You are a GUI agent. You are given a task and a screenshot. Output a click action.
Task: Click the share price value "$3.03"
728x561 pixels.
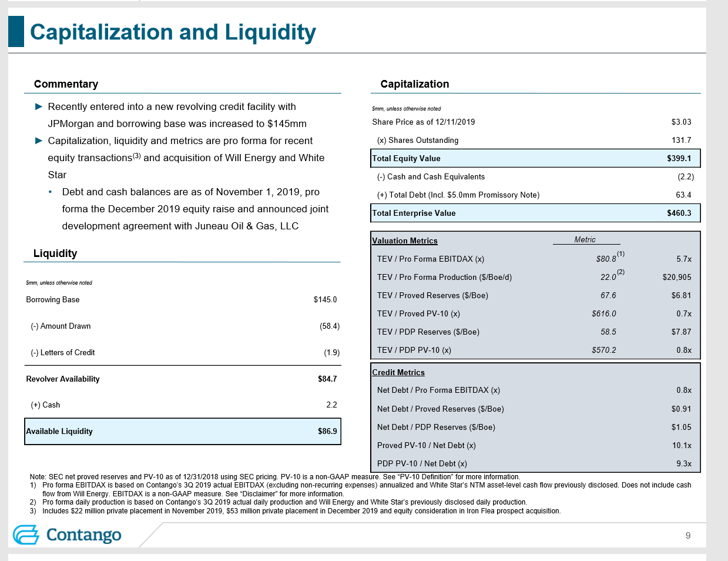tap(682, 122)
